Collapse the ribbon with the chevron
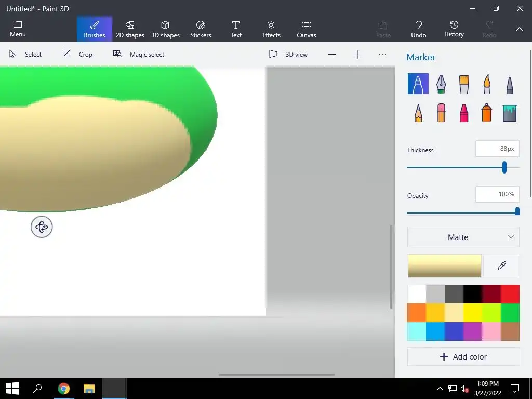The width and height of the screenshot is (532, 399). click(520, 30)
